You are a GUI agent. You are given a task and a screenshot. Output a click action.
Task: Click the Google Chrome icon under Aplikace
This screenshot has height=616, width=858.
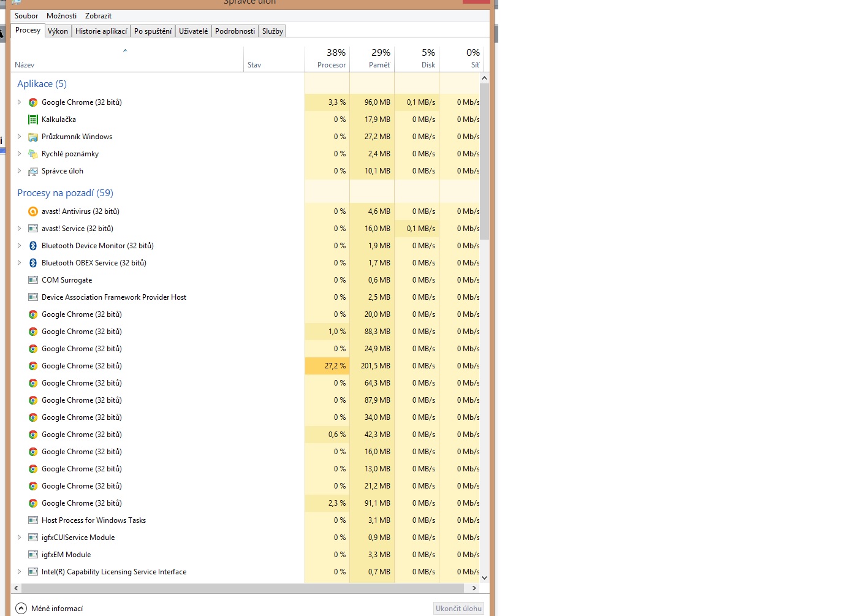click(x=33, y=102)
